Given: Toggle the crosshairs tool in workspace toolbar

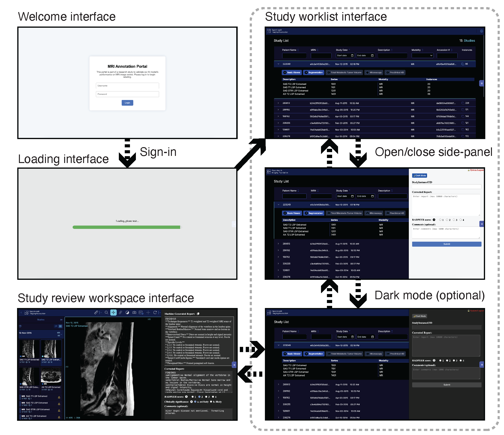Looking at the screenshot, I should click(148, 312).
